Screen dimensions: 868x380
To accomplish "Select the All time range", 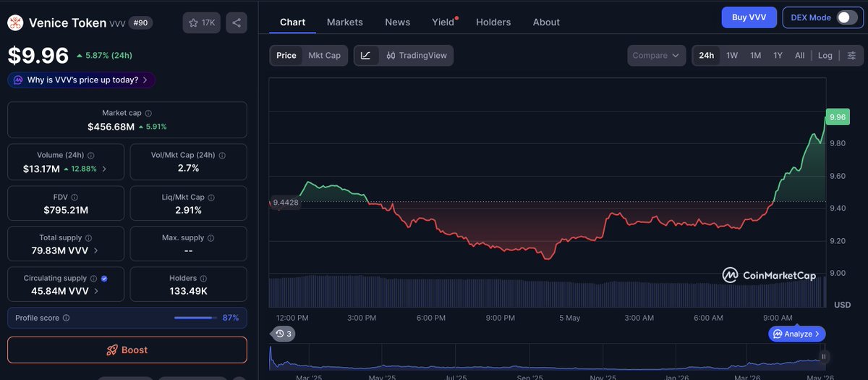I will pyautogui.click(x=799, y=56).
